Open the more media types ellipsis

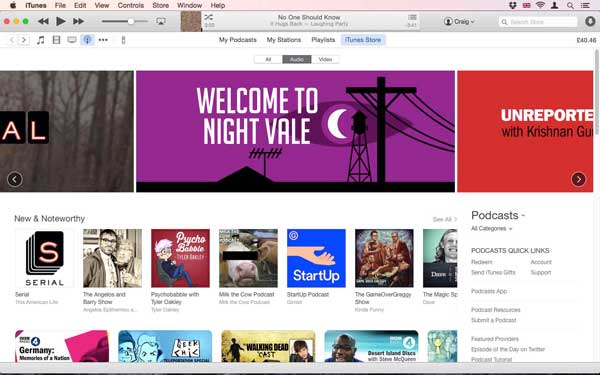(x=103, y=40)
